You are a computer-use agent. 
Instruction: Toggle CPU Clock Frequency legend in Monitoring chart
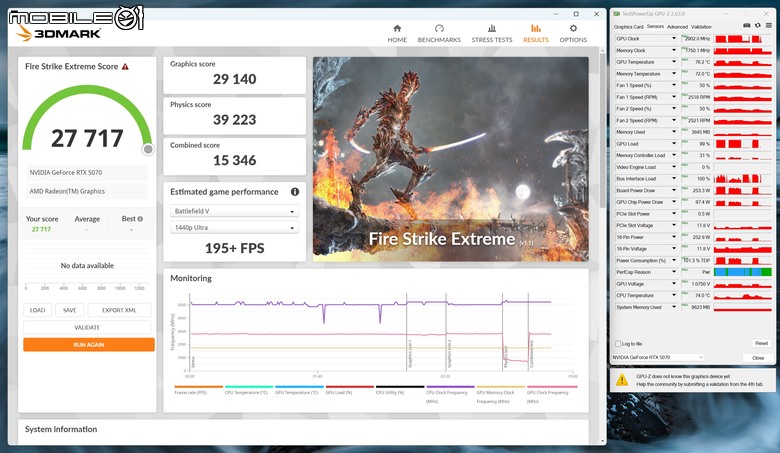[450, 394]
